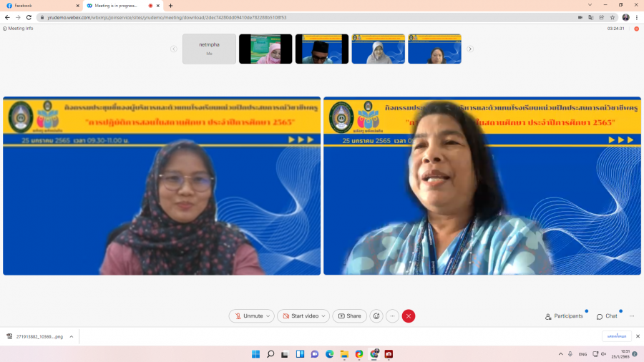Expand options for downloaded png file
This screenshot has height=362, width=644.
pyautogui.click(x=71, y=336)
